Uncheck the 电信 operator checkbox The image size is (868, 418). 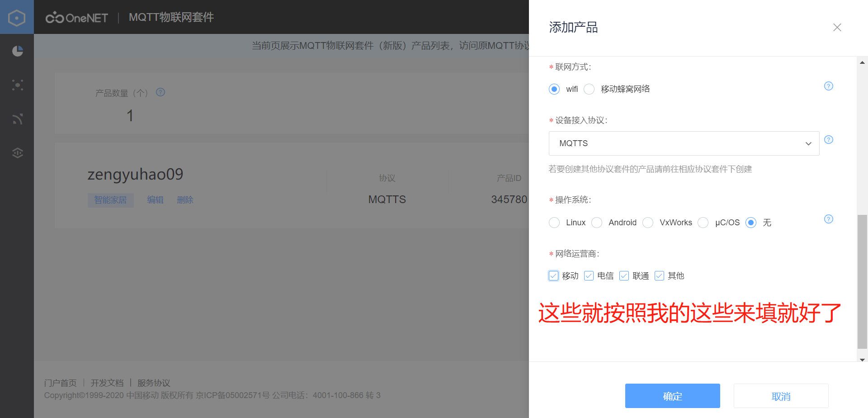tap(589, 275)
